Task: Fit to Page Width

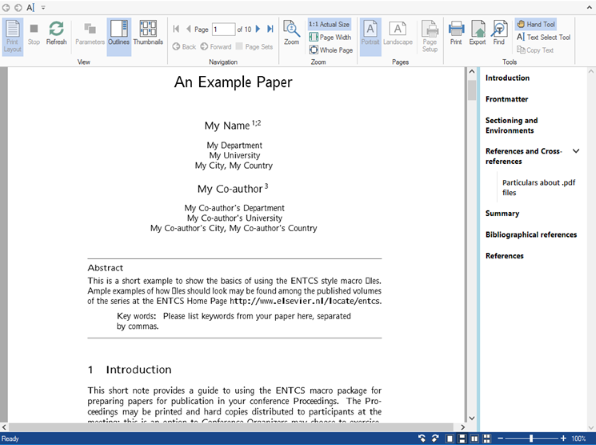Action: (x=330, y=37)
